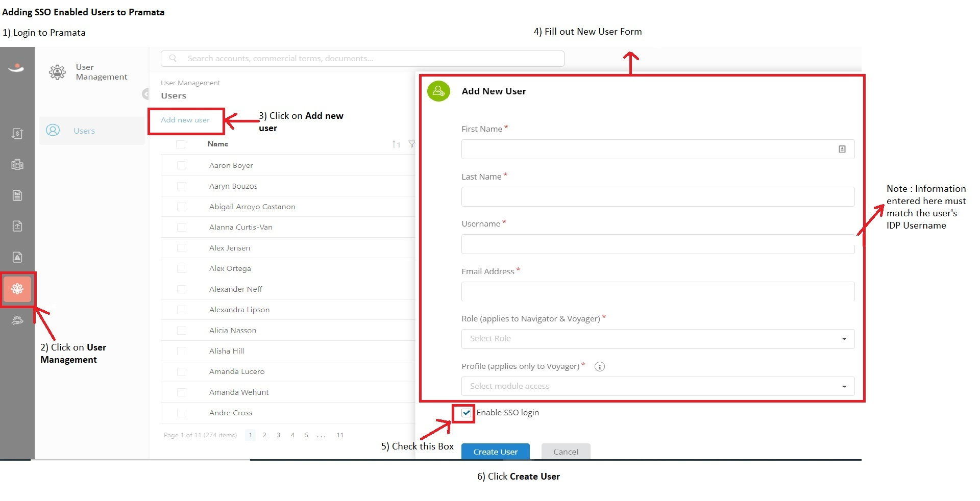The image size is (980, 501).
Task: Click the search accounts input field
Action: 362,59
